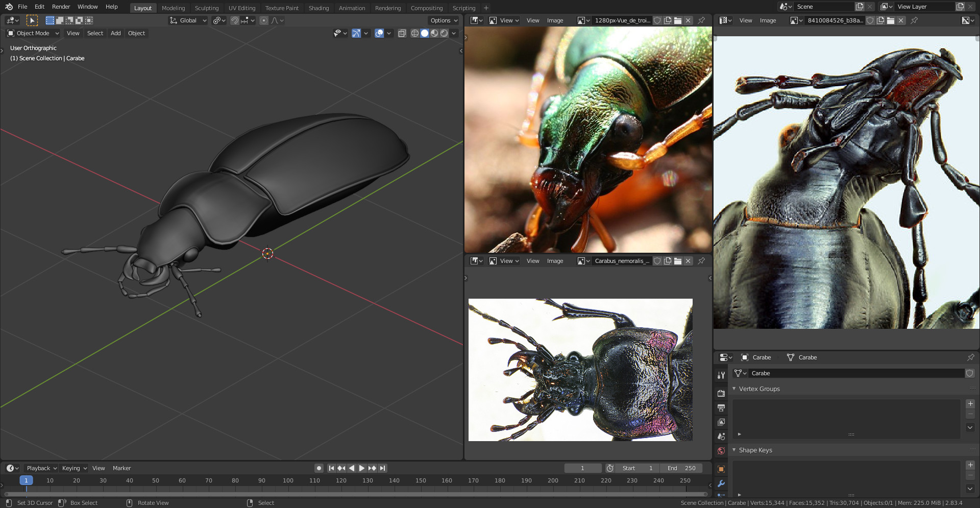Switch viewport to Wireframe shading
The width and height of the screenshot is (980, 508).
coord(415,33)
